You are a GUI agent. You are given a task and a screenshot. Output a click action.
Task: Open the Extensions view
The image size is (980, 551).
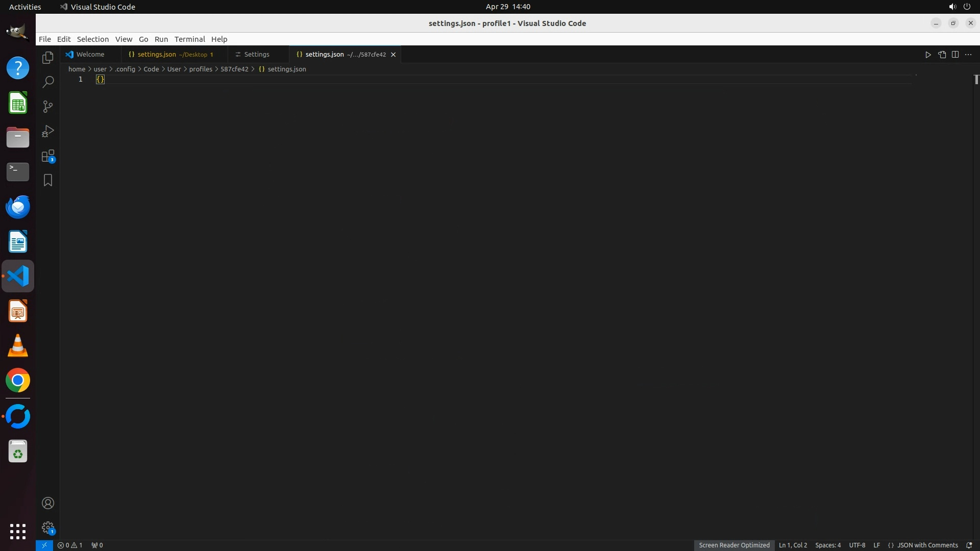(47, 156)
